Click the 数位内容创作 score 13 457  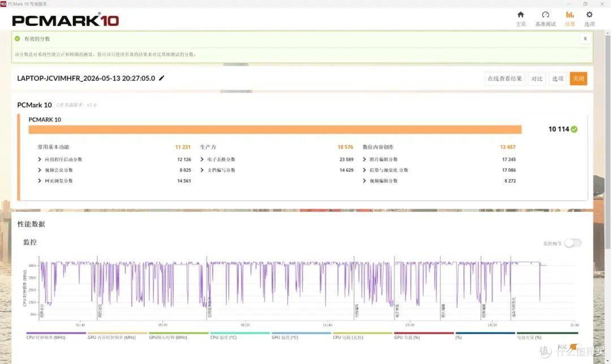pos(507,147)
